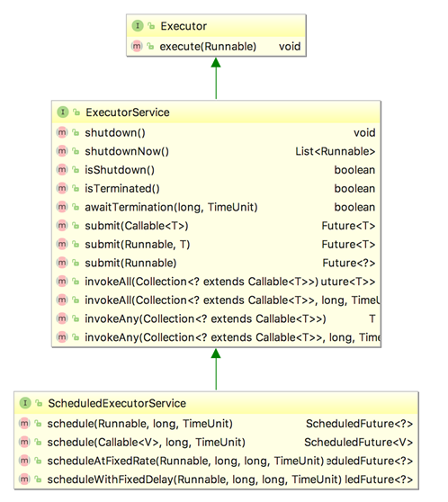Select scheduleWithFixedDelay method text
448x502 pixels.
point(194,480)
